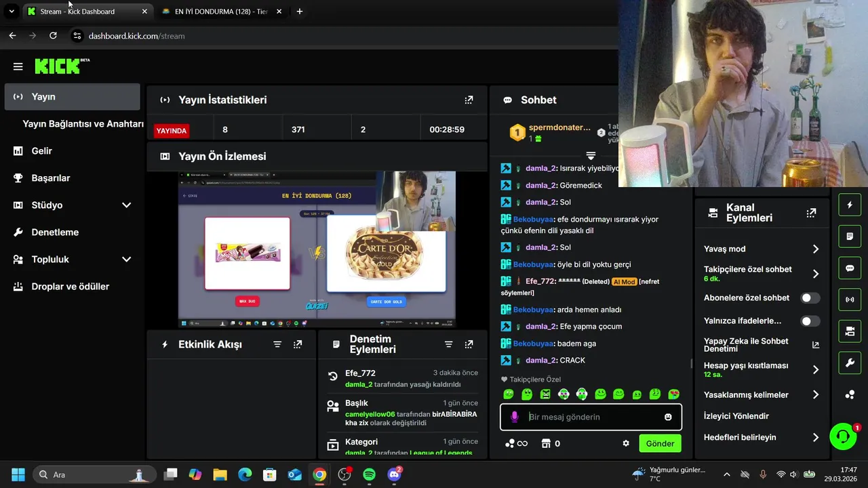Open the wrench tools widget button
868x488 pixels.
(850, 363)
